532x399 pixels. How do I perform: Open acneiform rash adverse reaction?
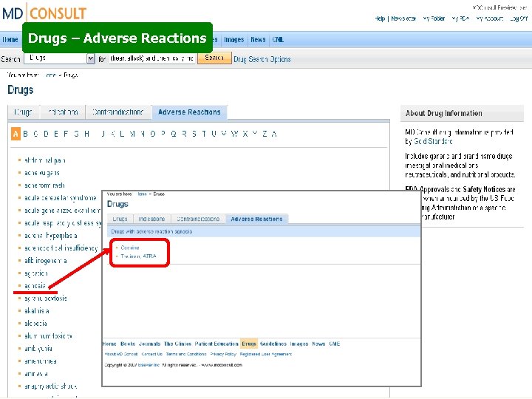[44, 185]
